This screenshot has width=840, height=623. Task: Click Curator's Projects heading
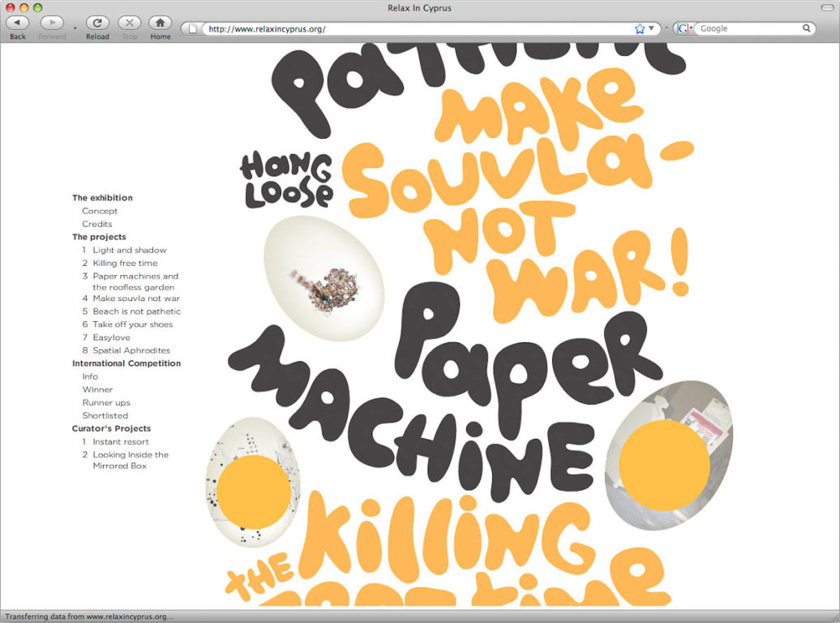(x=111, y=429)
